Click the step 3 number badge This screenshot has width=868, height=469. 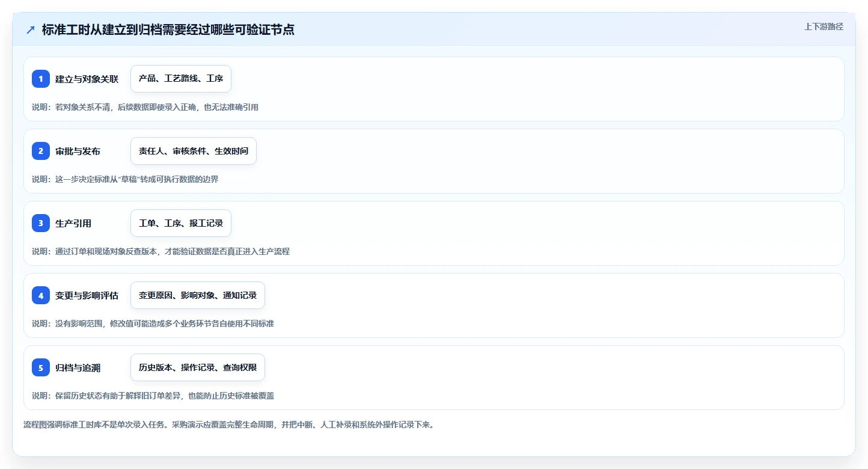coord(41,223)
